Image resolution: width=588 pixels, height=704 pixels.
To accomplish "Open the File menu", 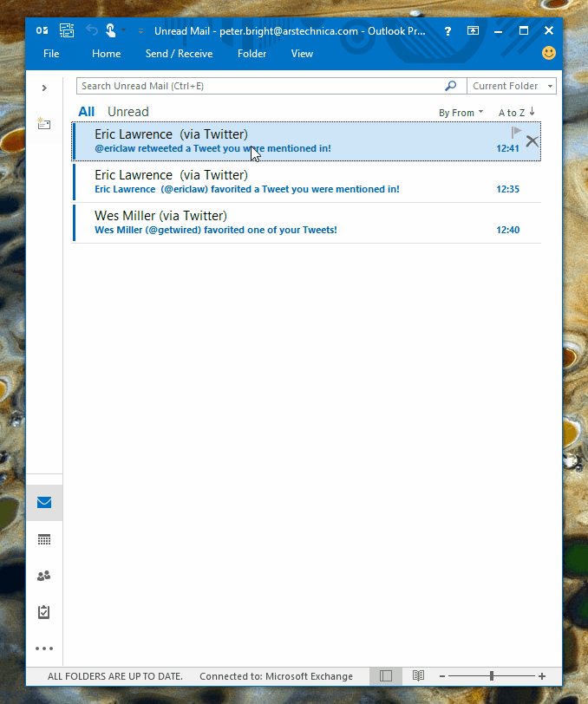I will (51, 54).
